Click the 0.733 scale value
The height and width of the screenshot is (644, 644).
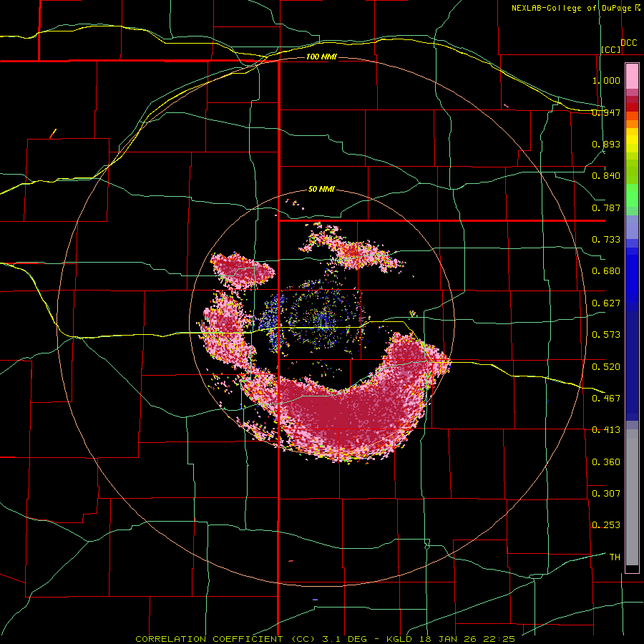point(606,240)
